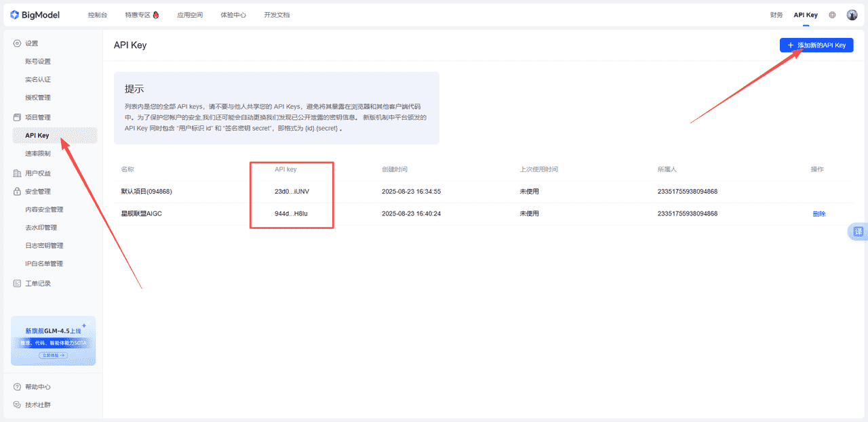Click the globe language icon

pyautogui.click(x=832, y=14)
